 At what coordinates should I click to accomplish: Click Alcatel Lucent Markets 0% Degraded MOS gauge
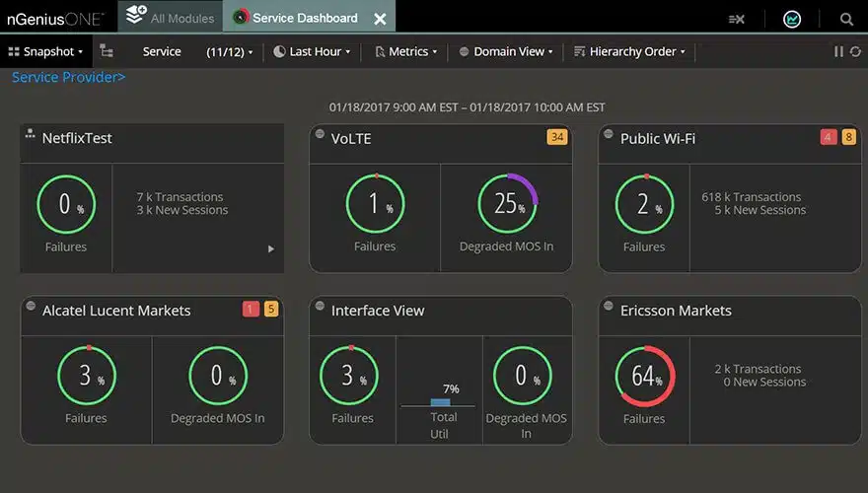pyautogui.click(x=218, y=376)
